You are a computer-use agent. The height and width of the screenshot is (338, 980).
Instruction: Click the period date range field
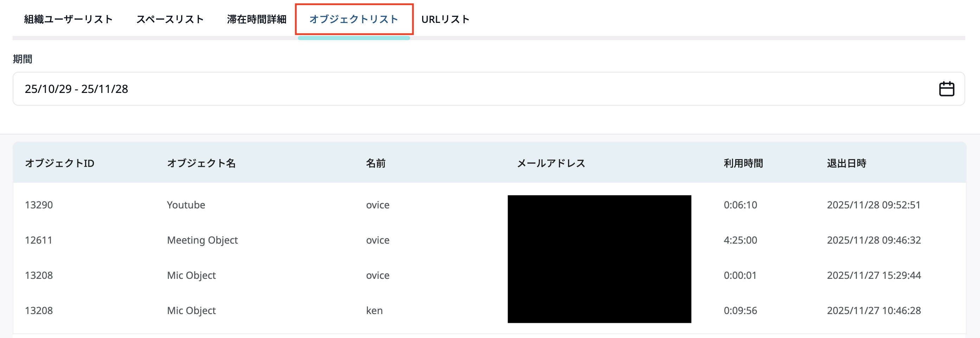pos(457,89)
